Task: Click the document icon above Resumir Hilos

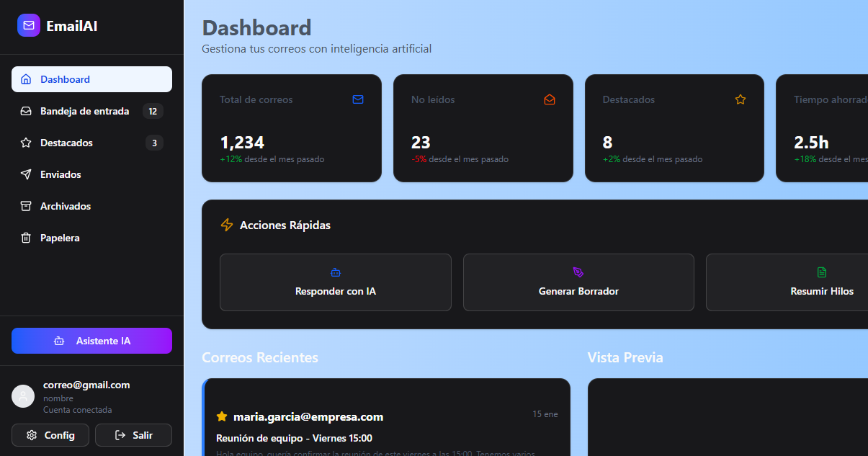Action: click(822, 272)
